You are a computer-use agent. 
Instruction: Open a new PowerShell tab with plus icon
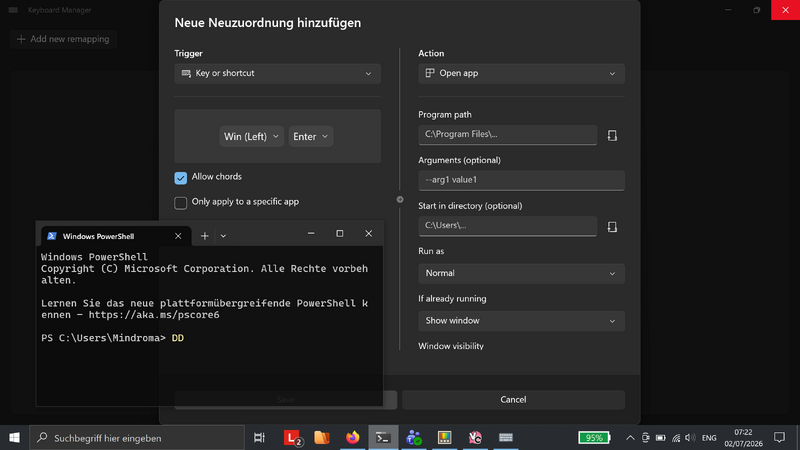point(205,236)
